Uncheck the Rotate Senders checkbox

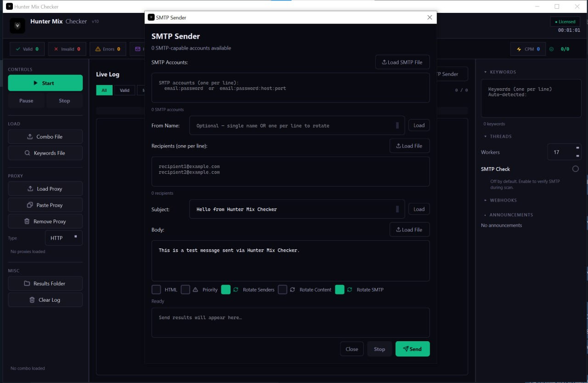click(226, 289)
